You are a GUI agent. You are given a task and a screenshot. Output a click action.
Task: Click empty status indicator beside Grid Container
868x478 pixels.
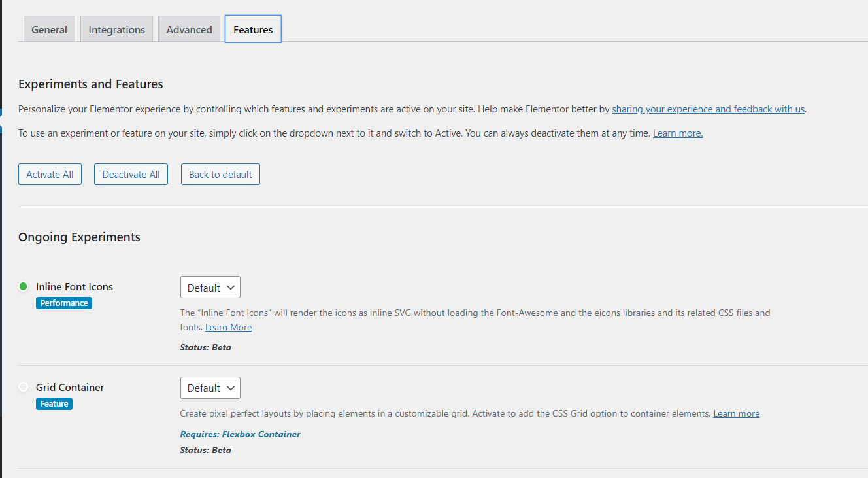click(24, 387)
